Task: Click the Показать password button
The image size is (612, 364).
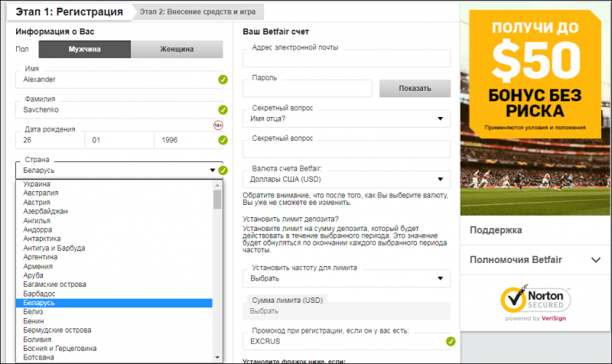Action: click(415, 89)
